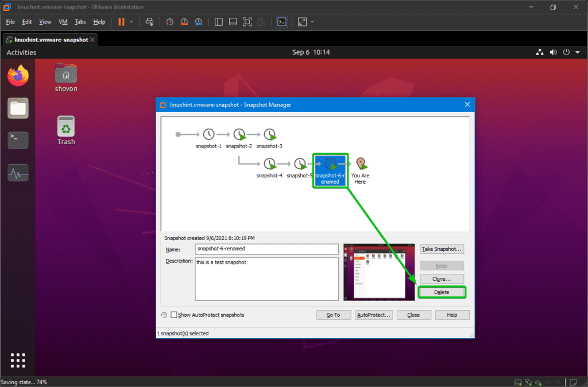Click the Description text area
Screen dimensions: 588x387
(266, 279)
